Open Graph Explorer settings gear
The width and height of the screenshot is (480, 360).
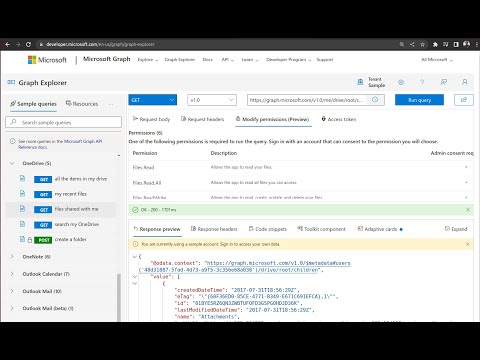click(x=401, y=82)
